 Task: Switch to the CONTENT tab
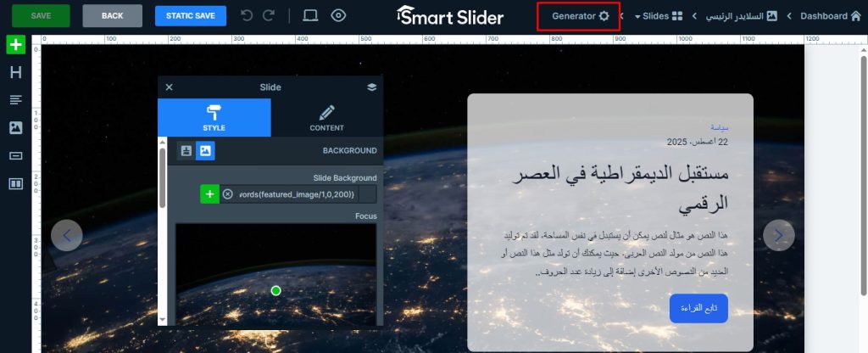click(x=326, y=117)
